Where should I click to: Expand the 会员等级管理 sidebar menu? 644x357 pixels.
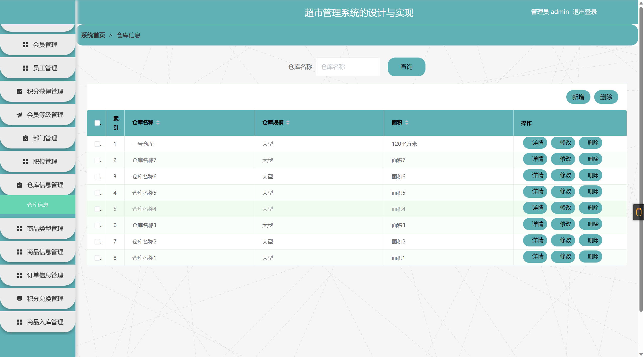38,115
